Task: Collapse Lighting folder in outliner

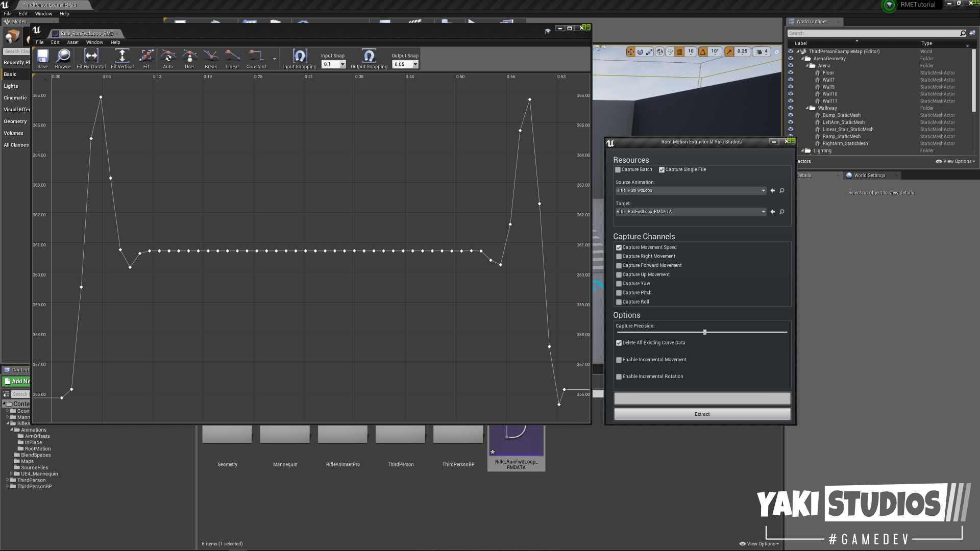Action: tap(802, 151)
